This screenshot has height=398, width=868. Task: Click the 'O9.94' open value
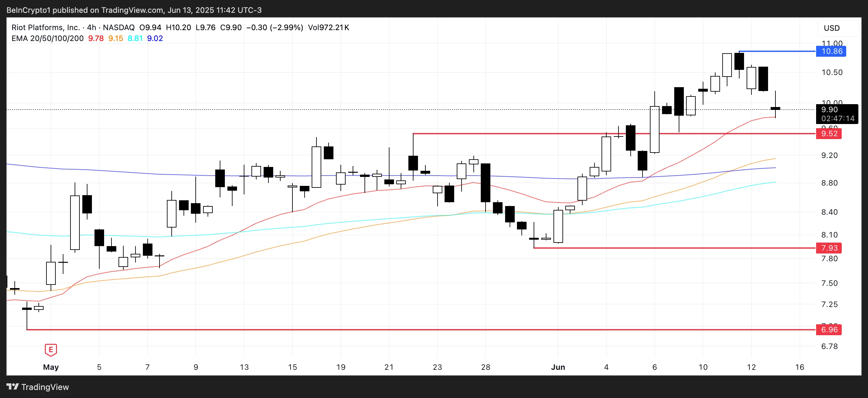(150, 28)
